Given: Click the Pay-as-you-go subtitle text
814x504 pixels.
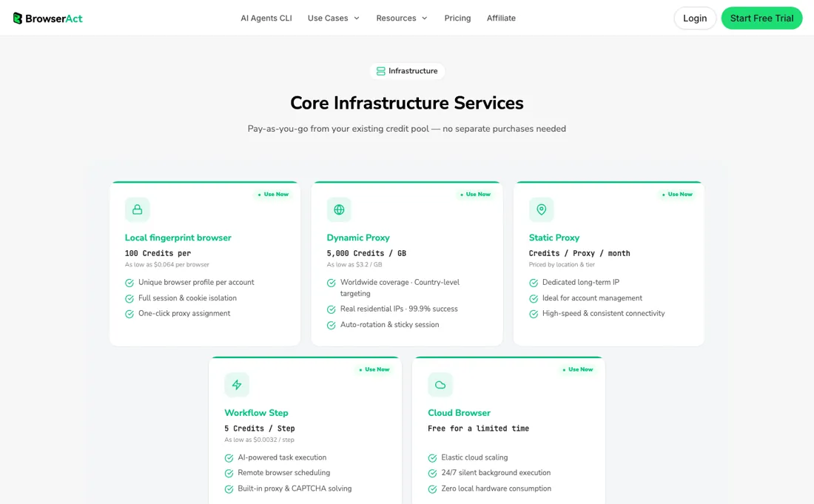Looking at the screenshot, I should point(406,129).
